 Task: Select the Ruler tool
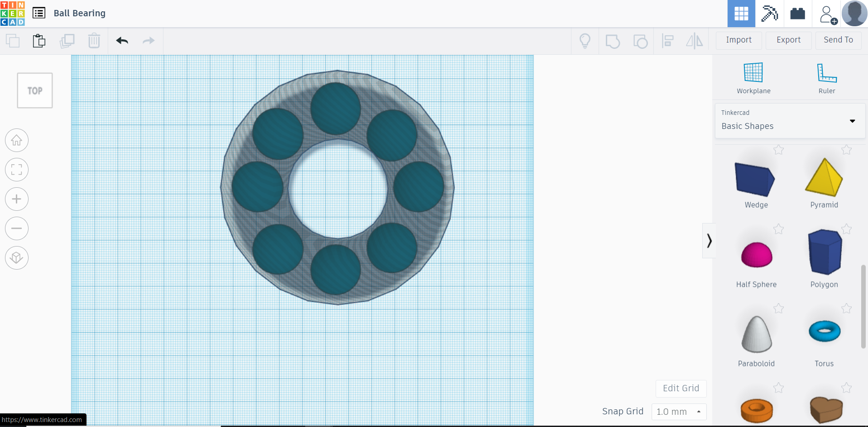[x=827, y=78]
